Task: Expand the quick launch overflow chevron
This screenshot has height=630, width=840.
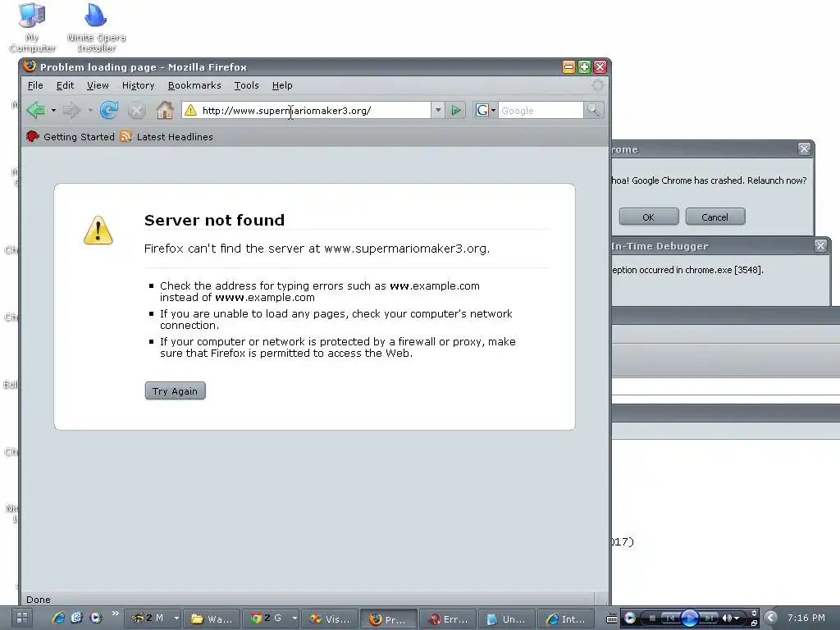Action: [x=115, y=614]
